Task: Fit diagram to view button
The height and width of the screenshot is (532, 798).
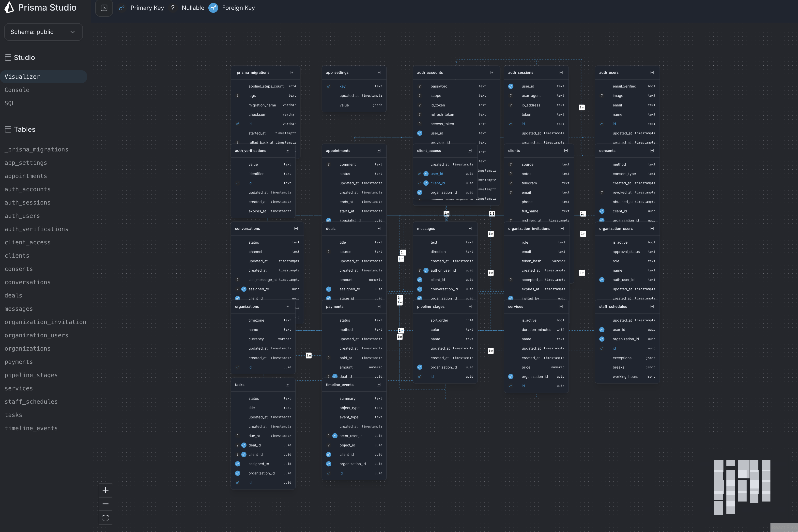Action: [x=106, y=518]
